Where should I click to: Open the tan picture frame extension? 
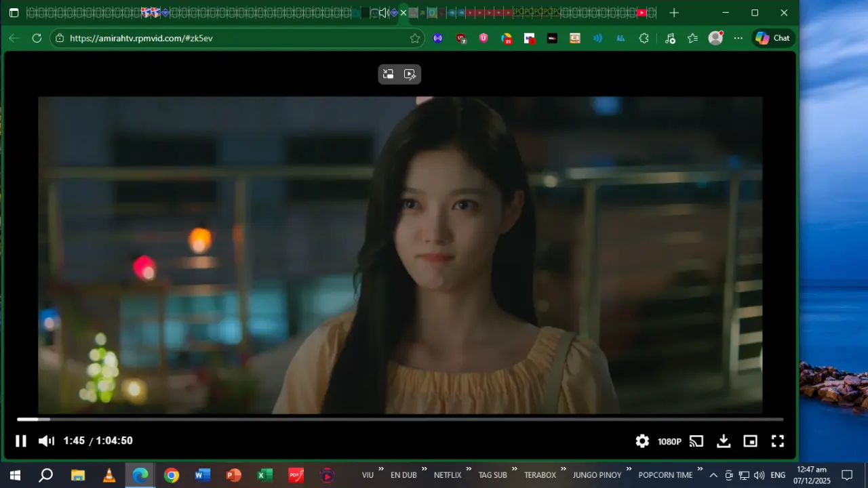click(x=575, y=38)
